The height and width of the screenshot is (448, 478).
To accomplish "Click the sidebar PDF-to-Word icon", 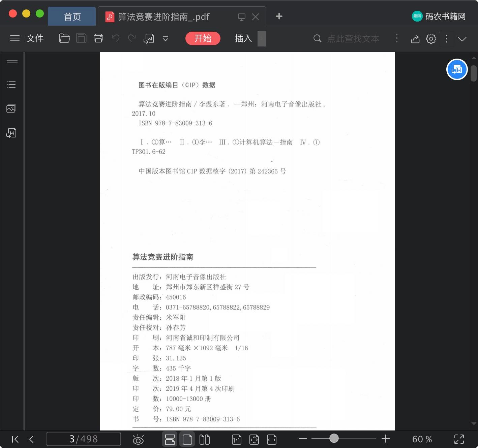I will 11,133.
